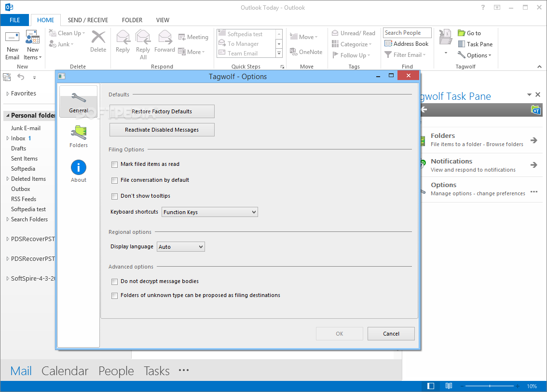Open the FILE tab

pyautogui.click(x=14, y=20)
